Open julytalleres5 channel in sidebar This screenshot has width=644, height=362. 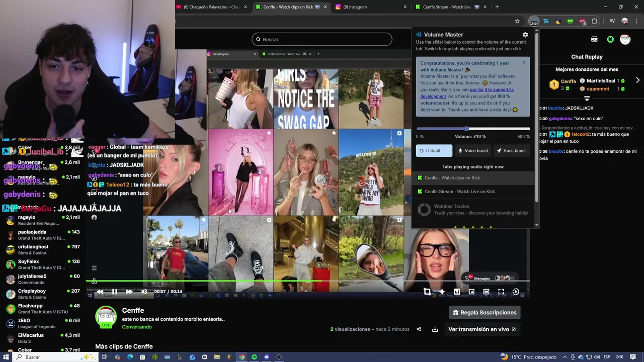point(43,279)
